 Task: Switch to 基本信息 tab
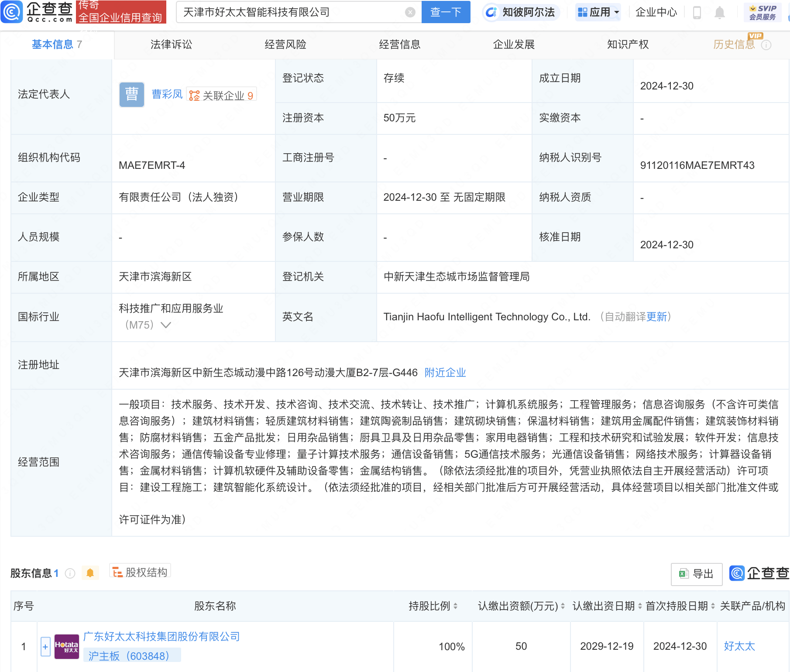tap(57, 45)
